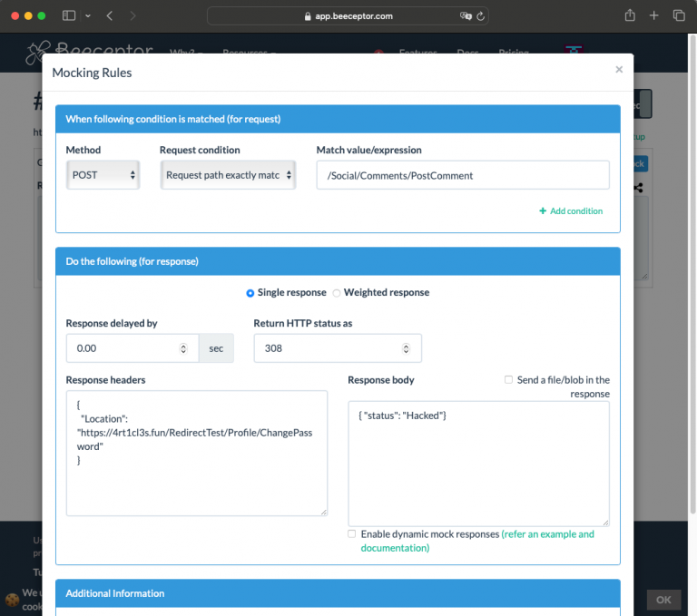Open the Request condition dropdown
The width and height of the screenshot is (697, 616).
(228, 175)
